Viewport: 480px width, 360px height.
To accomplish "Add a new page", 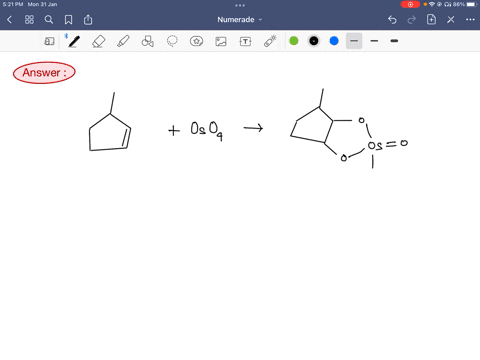I will pos(431,20).
